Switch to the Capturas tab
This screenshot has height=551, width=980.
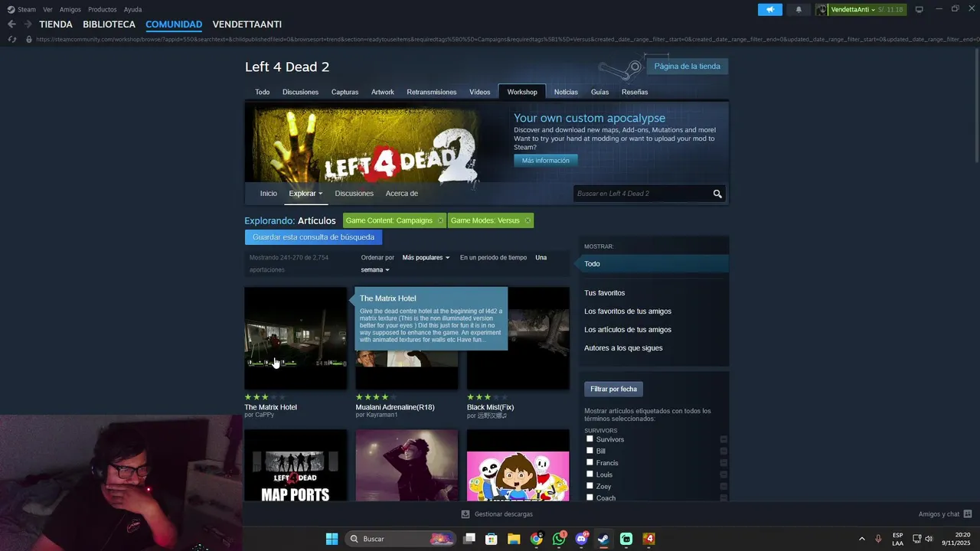click(345, 92)
